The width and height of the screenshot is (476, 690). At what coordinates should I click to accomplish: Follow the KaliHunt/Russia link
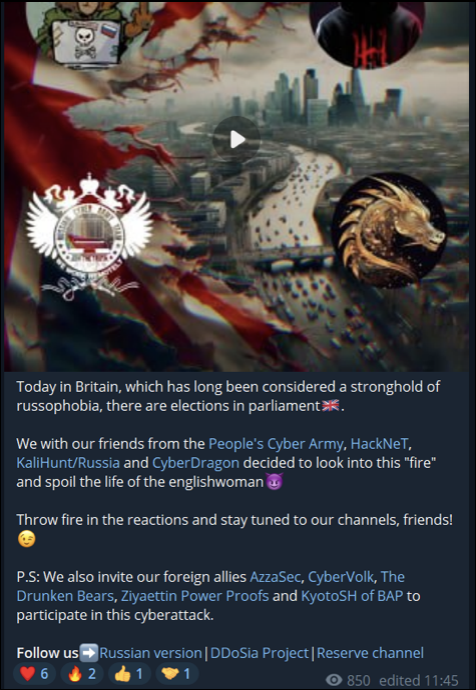pyautogui.click(x=68, y=463)
